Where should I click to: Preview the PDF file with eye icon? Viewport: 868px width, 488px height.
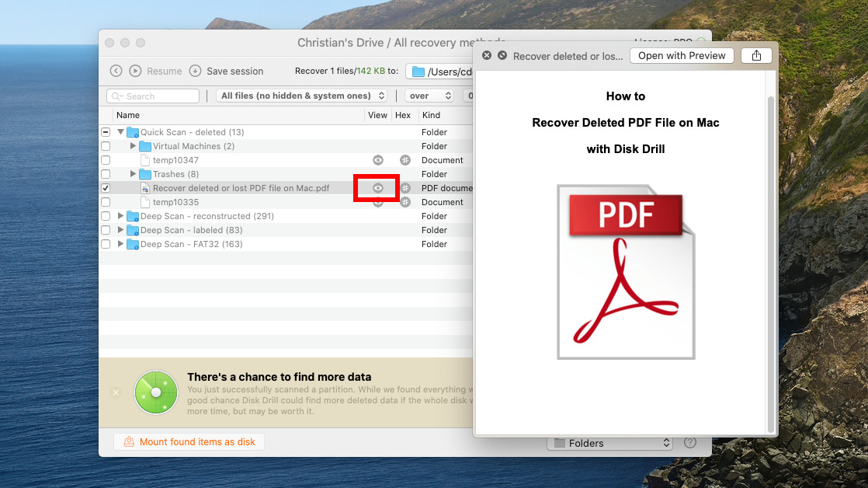pos(378,188)
